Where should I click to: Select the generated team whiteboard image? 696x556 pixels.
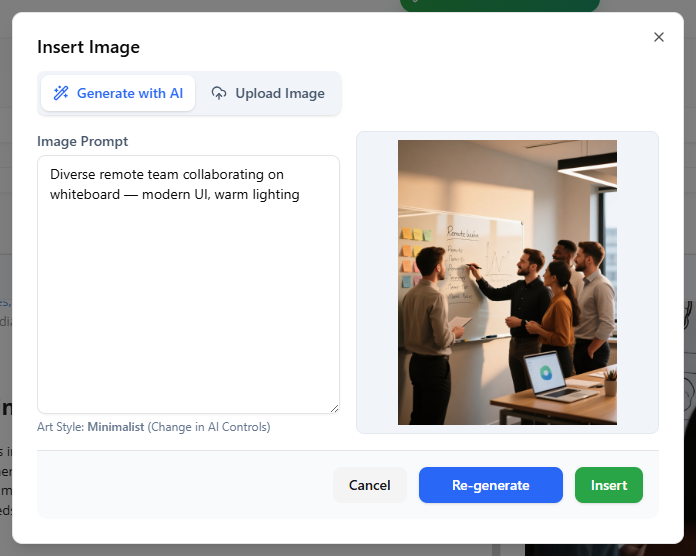click(507, 282)
